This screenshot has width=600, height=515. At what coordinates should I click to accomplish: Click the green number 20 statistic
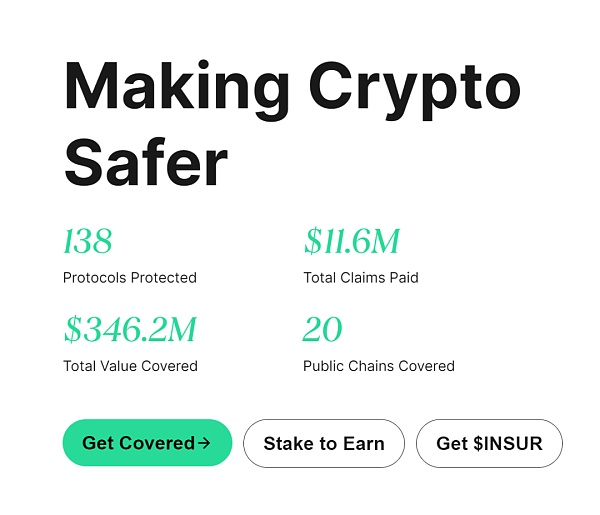coord(323,329)
